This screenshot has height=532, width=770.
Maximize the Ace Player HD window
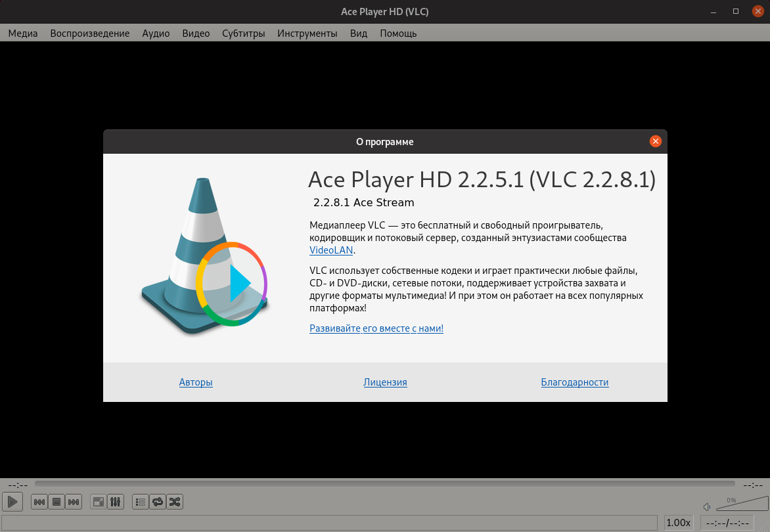click(736, 11)
